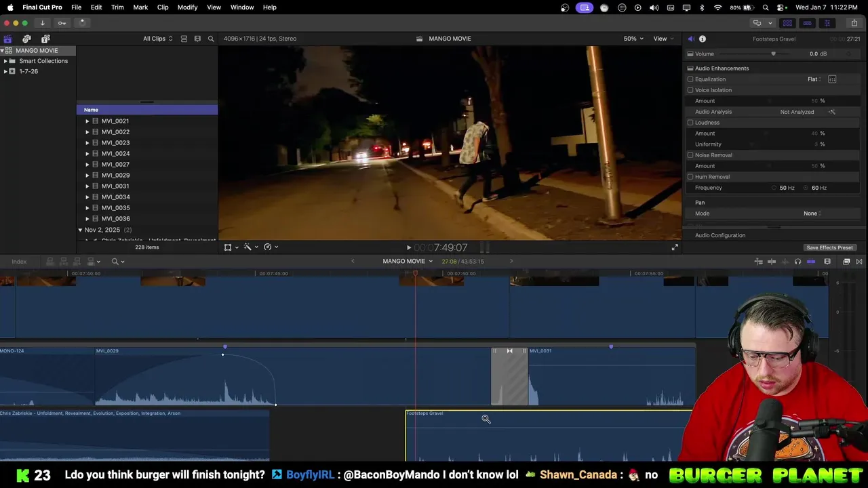Select the Footsteps Gravel audio clip

pyautogui.click(x=549, y=436)
